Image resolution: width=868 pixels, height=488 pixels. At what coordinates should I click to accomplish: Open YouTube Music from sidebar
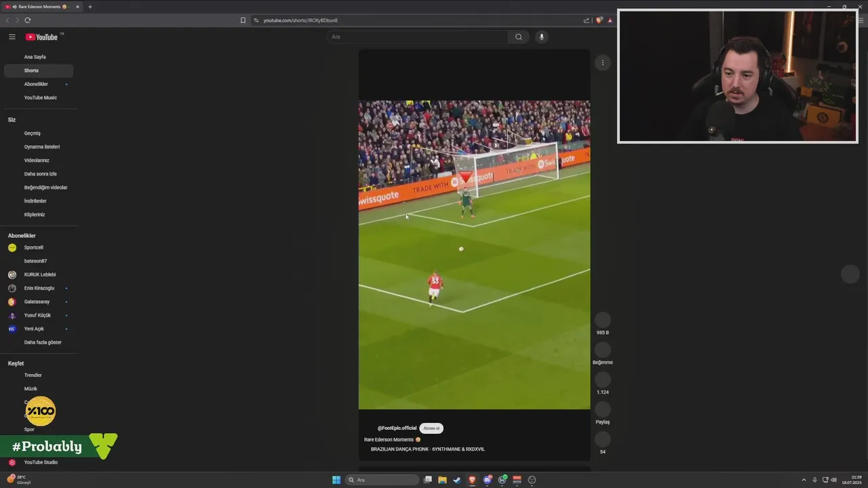tap(41, 98)
